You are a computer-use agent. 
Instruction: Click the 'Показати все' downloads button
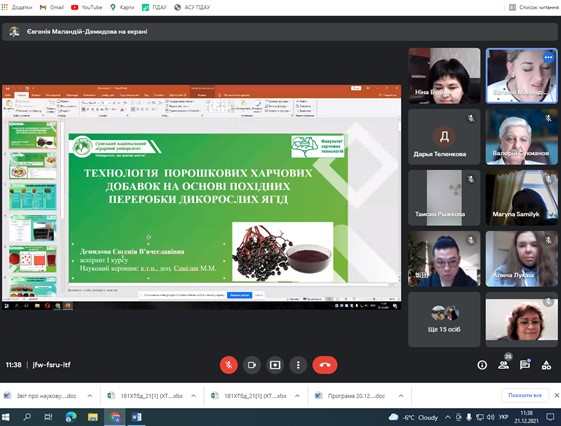[x=525, y=395]
